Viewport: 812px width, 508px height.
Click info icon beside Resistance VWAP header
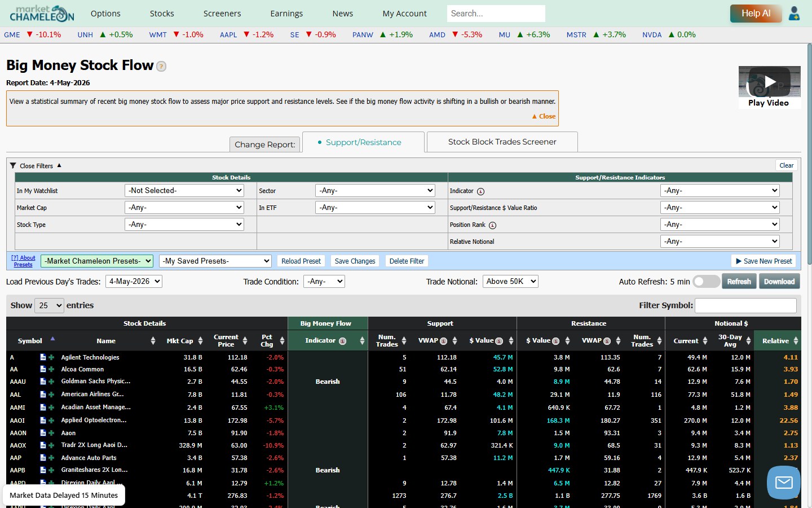pyautogui.click(x=607, y=341)
